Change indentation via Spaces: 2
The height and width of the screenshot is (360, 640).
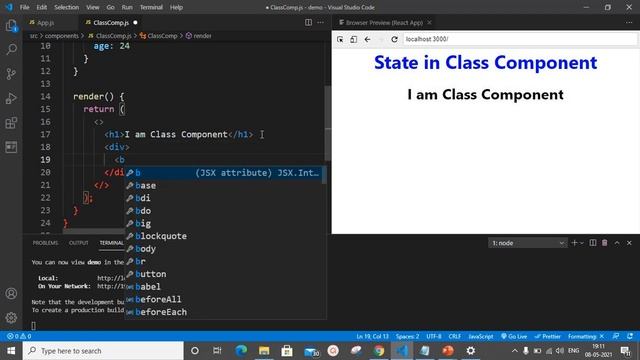click(x=407, y=336)
